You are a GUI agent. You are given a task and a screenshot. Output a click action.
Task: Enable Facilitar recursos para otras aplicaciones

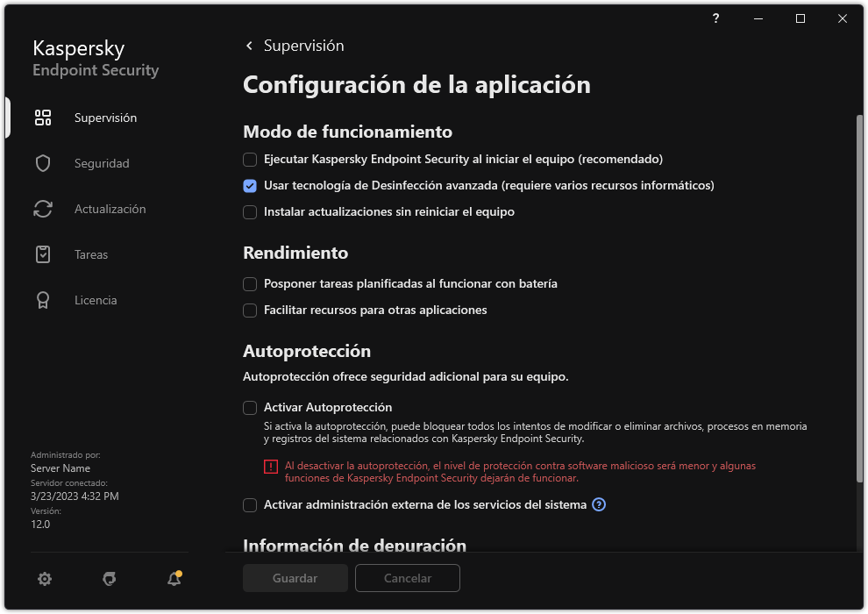coord(250,311)
